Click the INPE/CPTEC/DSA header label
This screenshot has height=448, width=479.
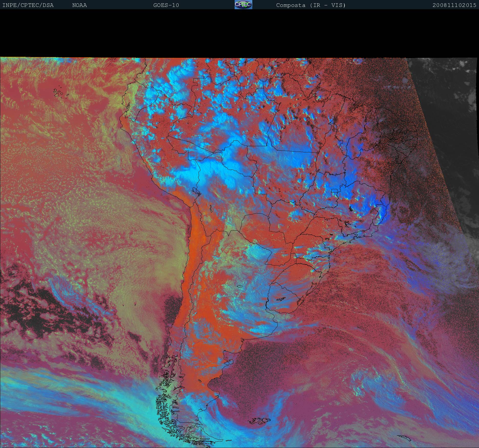click(x=28, y=5)
